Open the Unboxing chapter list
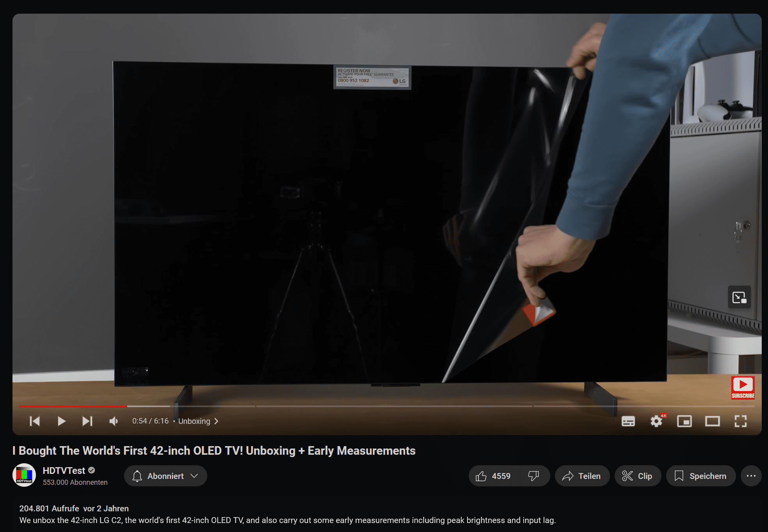The width and height of the screenshot is (768, 532). [198, 421]
